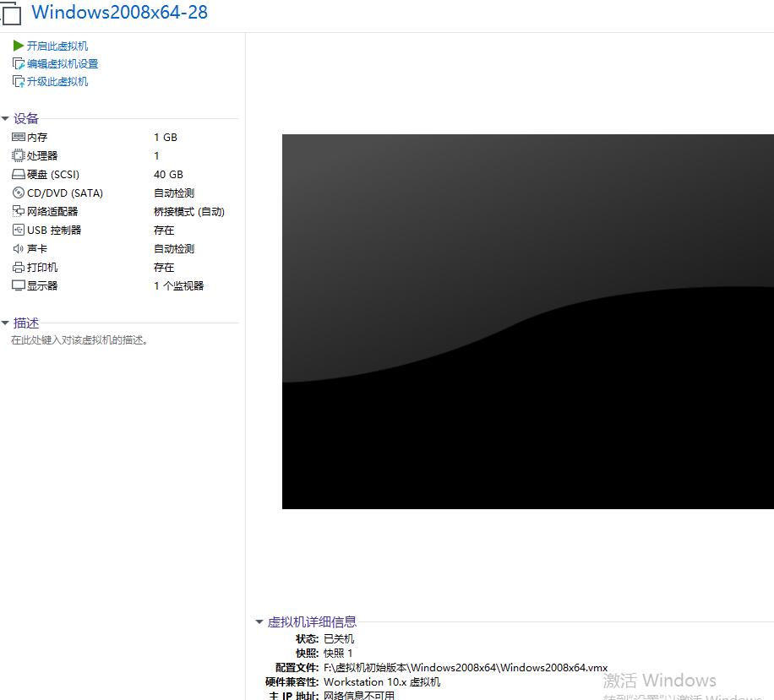The image size is (774, 700).
Task: Collapse the 虚拟机详细信息 details section
Action: (x=259, y=622)
